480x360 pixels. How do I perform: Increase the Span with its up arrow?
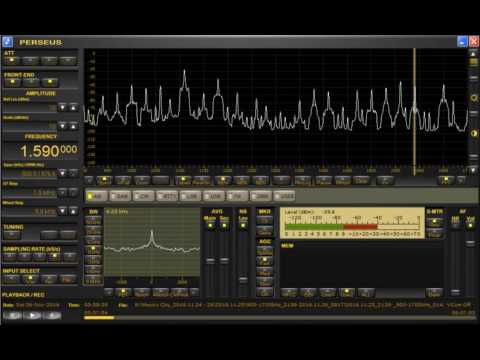point(73,173)
